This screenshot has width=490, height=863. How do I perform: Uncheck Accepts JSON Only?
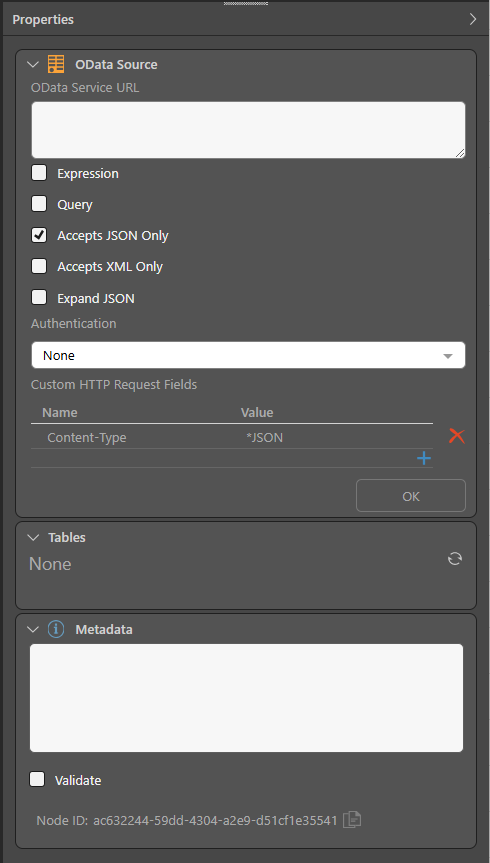39,236
